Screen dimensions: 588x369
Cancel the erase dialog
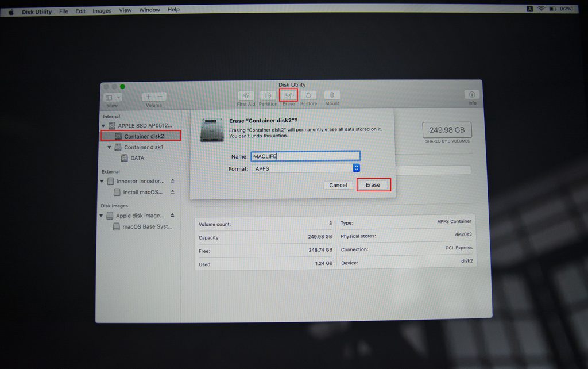point(338,184)
